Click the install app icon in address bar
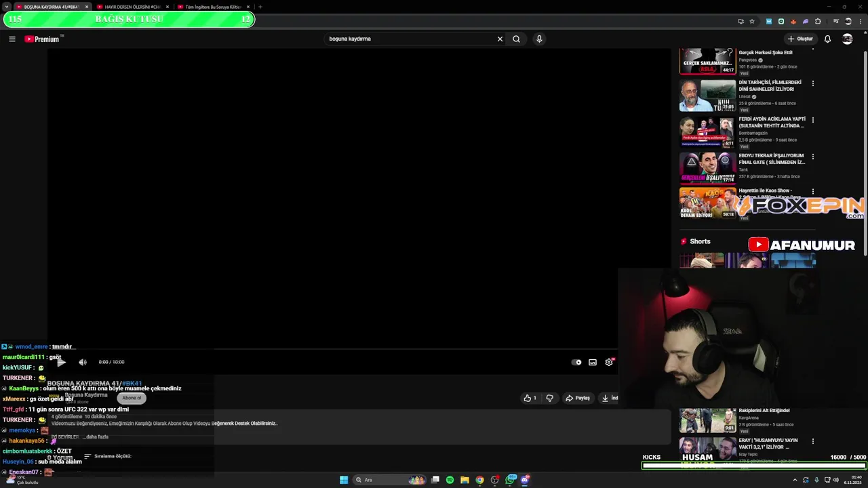Screen dimensions: 868x488 pos(741,21)
